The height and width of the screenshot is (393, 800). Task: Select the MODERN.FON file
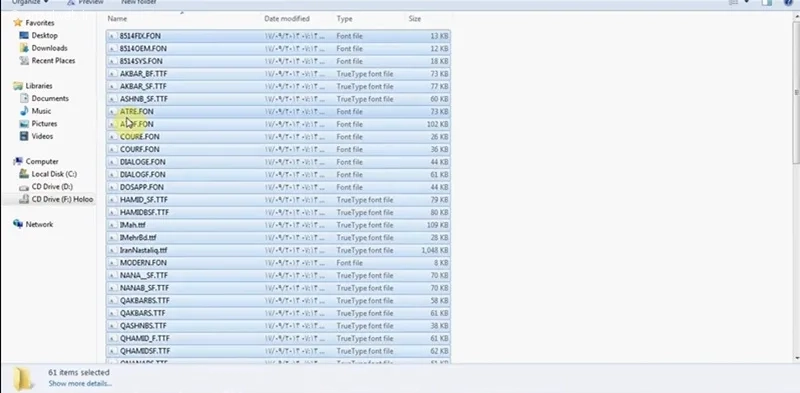(278, 263)
